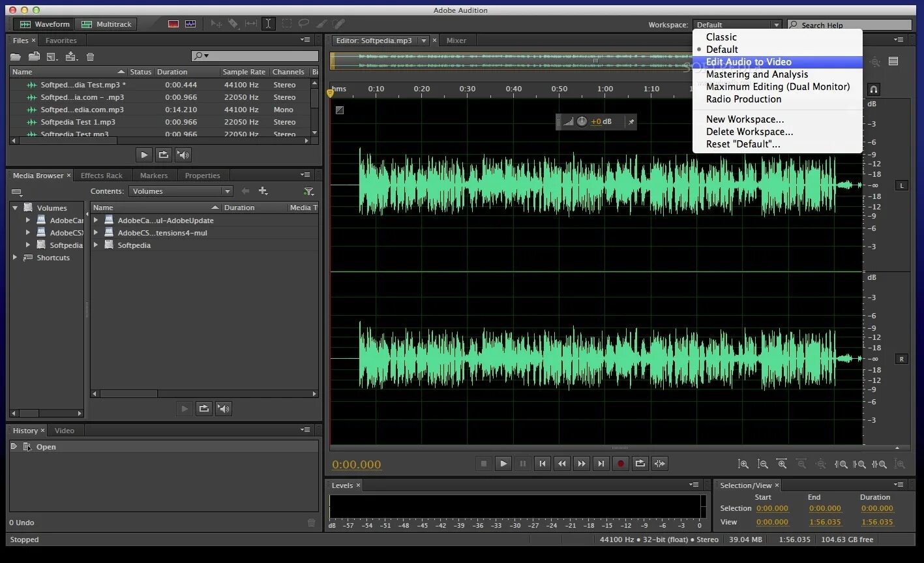Open the Files panel options menu
924x563 pixels.
point(305,40)
